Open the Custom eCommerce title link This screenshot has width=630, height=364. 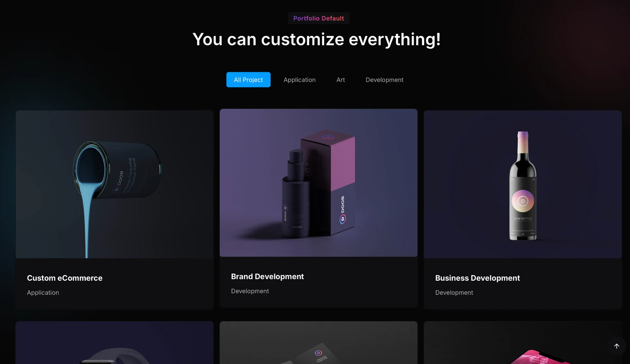click(65, 278)
